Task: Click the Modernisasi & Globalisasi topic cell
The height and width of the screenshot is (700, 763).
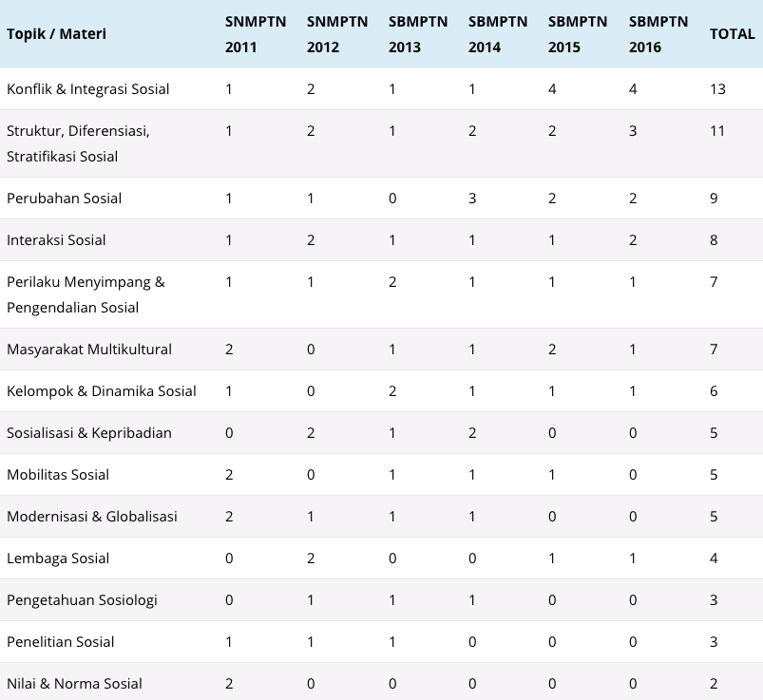Action: pos(92,517)
